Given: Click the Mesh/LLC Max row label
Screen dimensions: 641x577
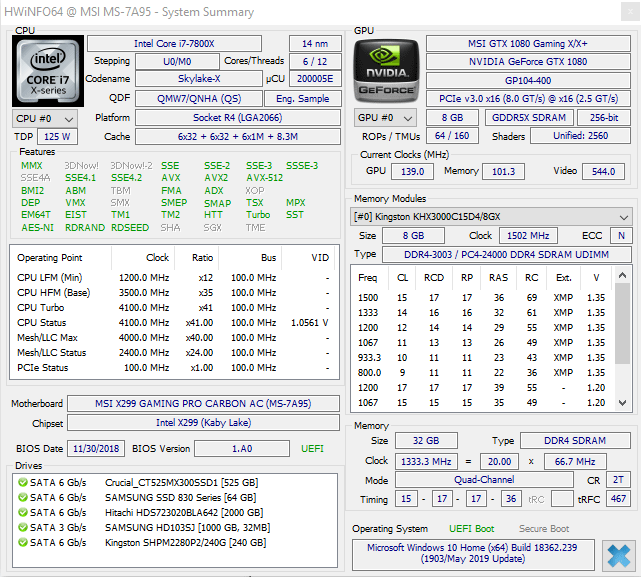Looking at the screenshot, I should tap(47, 338).
